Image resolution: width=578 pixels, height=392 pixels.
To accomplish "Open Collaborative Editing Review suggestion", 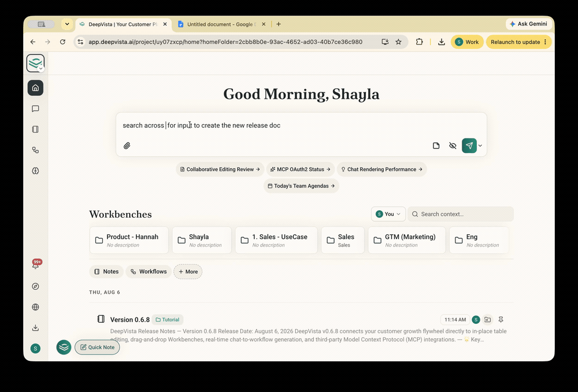I will [x=220, y=169].
